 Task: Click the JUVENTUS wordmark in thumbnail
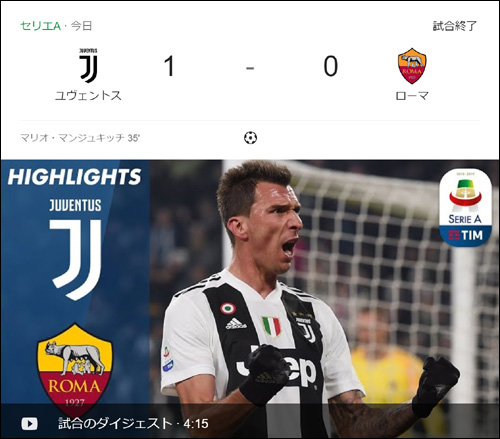(x=75, y=205)
